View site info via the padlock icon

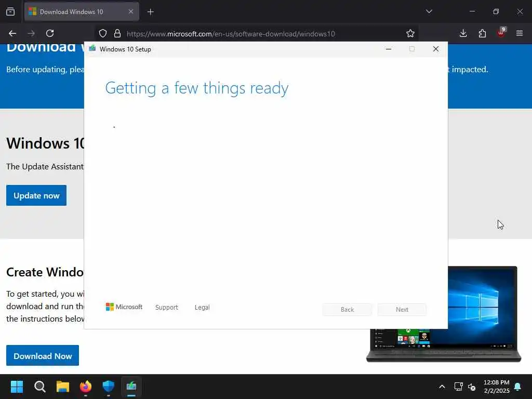tap(117, 33)
